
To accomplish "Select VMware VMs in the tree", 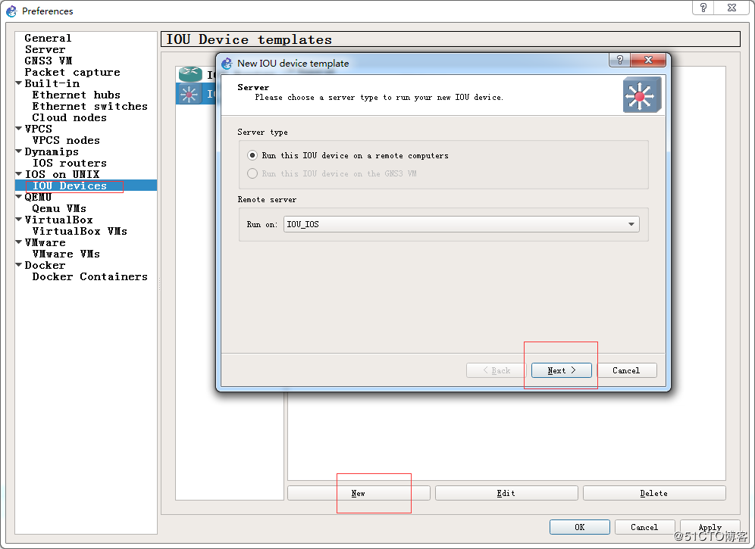I will [66, 253].
